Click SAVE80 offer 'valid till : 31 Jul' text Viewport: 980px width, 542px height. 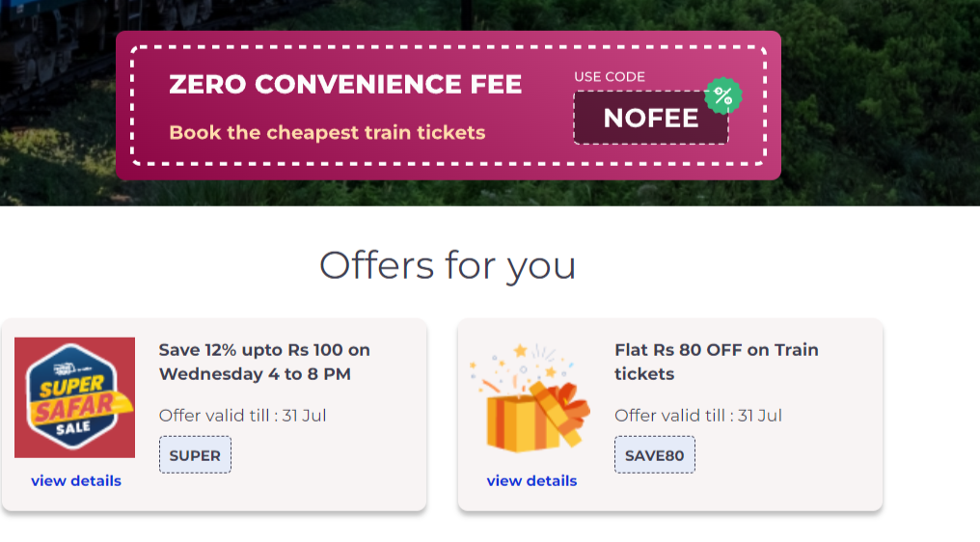coord(698,416)
